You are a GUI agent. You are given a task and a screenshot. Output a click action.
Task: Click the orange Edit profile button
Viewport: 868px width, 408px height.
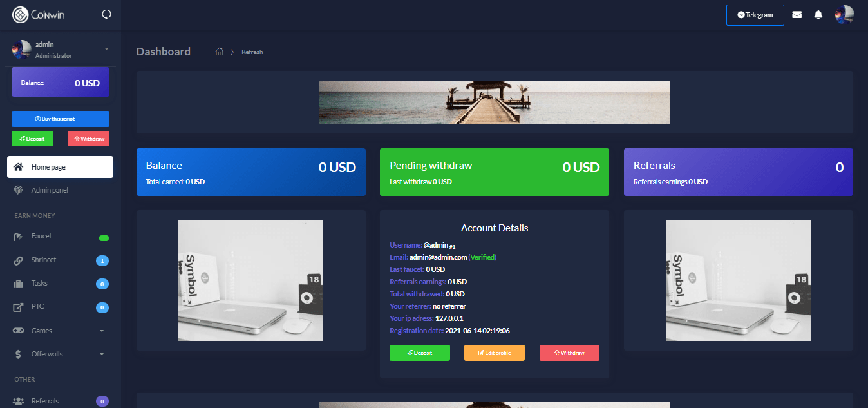pos(494,353)
